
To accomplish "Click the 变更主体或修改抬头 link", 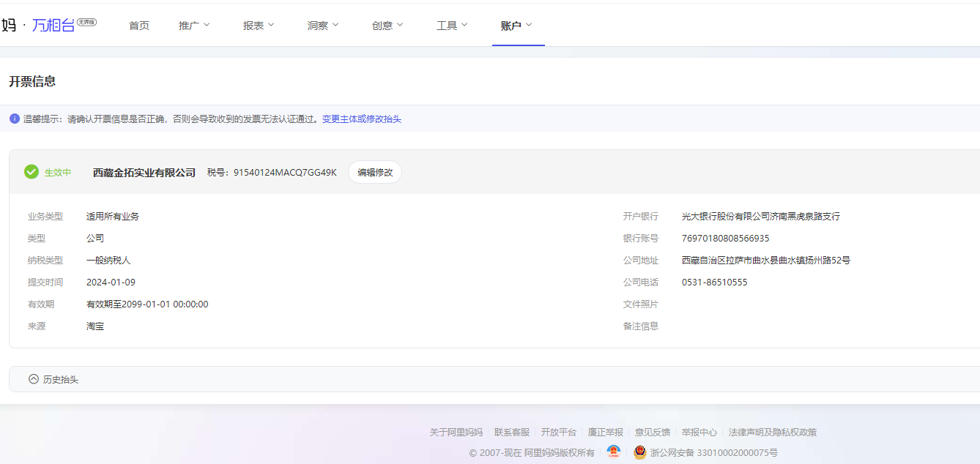I will point(362,119).
